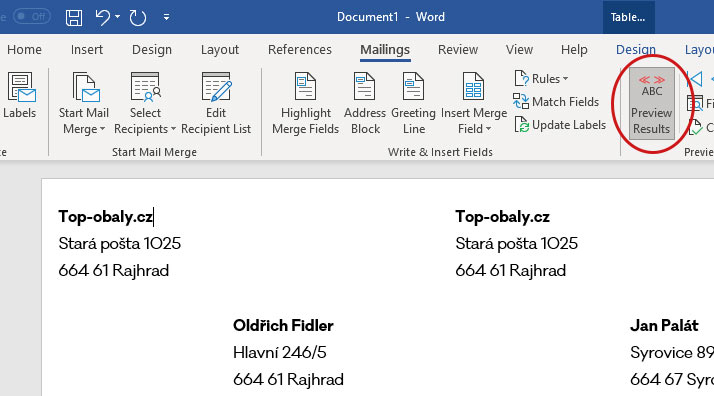Image resolution: width=714 pixels, height=396 pixels.
Task: Open Edit Recipient List
Action: [x=216, y=103]
